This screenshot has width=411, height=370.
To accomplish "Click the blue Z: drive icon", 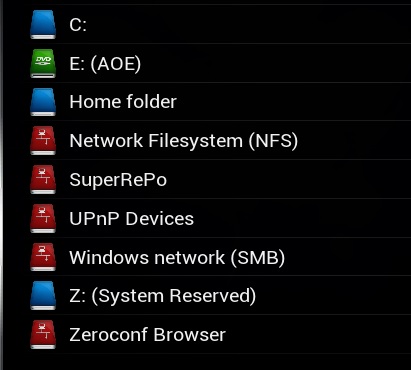I will (x=43, y=296).
